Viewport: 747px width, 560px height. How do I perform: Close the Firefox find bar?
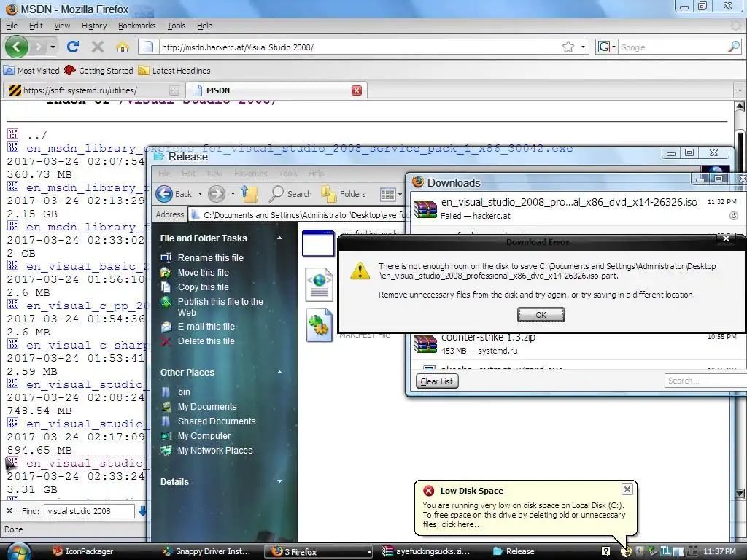9,510
